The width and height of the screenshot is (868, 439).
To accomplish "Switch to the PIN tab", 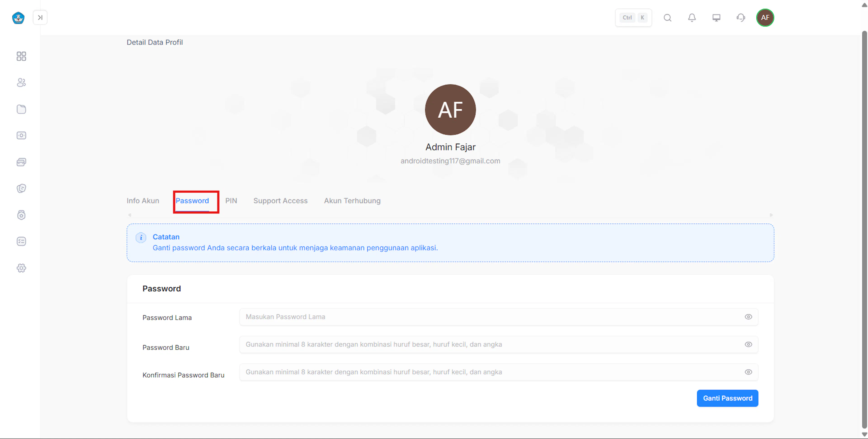I will (231, 201).
